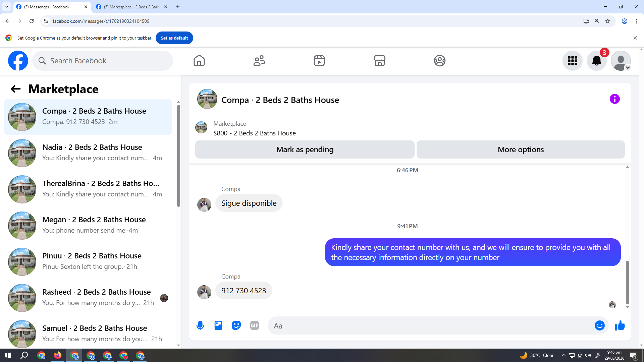Click the message input field
644x362 pixels.
433,325
